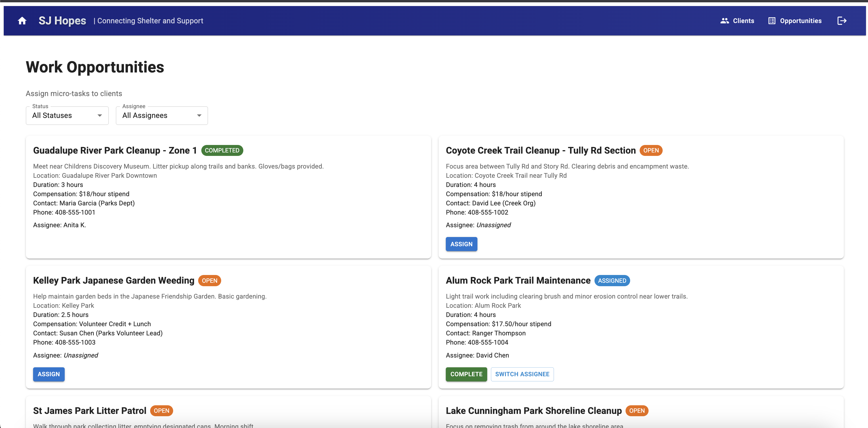Click the OPEN badge on Coyote Creek card

pyautogui.click(x=651, y=150)
